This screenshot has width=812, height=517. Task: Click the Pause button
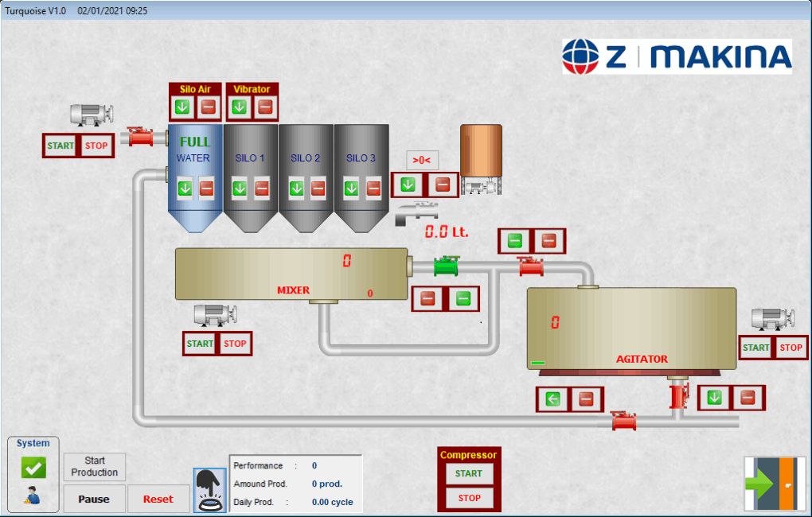[94, 499]
